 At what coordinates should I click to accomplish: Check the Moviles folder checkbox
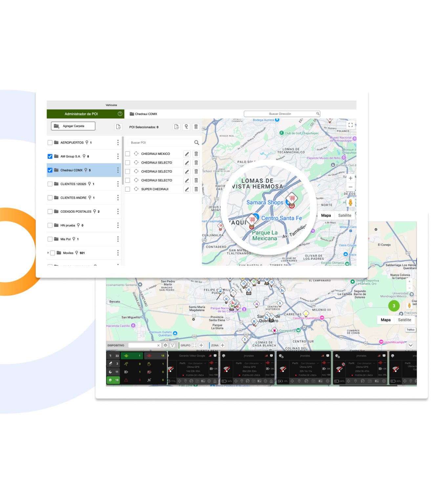[x=52, y=253]
